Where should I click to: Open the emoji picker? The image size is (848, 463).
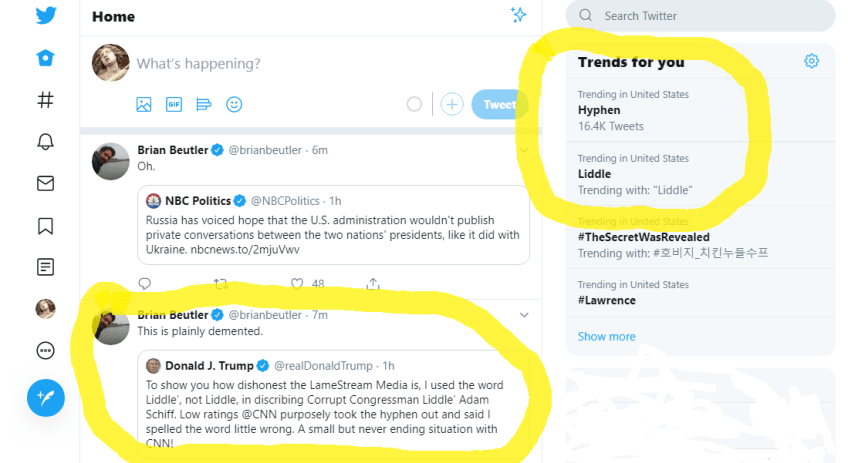point(234,104)
